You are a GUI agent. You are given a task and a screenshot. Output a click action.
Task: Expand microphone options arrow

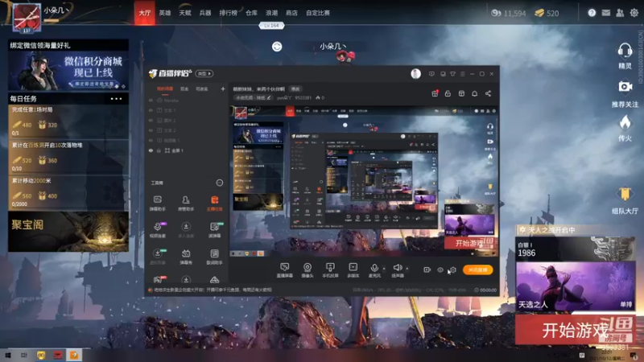click(384, 269)
